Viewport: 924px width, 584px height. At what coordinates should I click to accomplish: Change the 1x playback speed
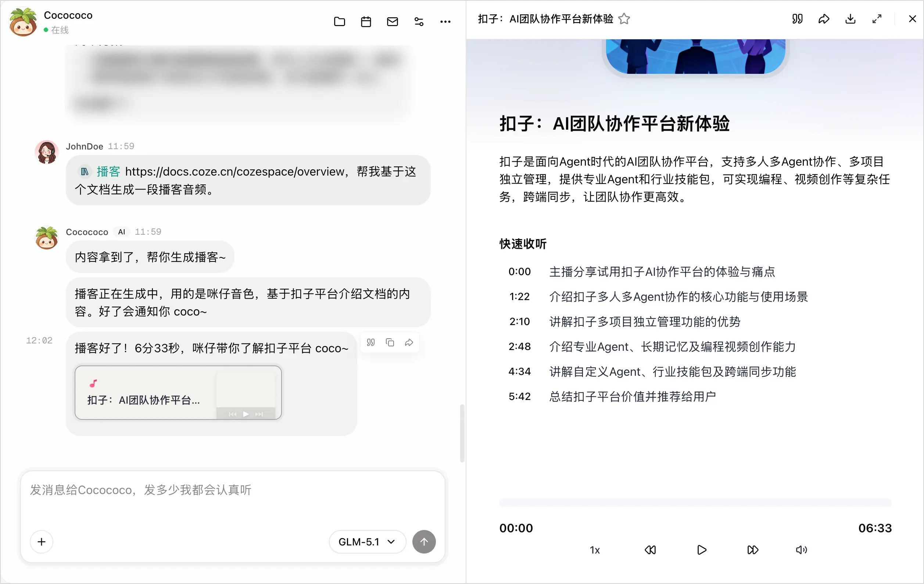[595, 550]
